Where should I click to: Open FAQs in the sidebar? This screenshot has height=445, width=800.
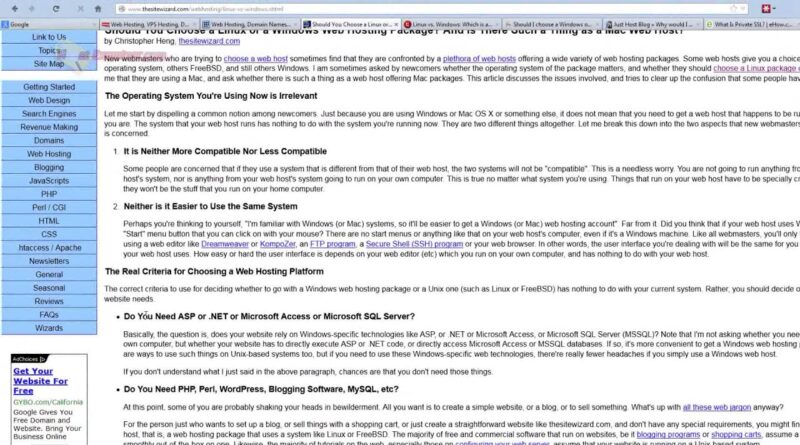[49, 315]
